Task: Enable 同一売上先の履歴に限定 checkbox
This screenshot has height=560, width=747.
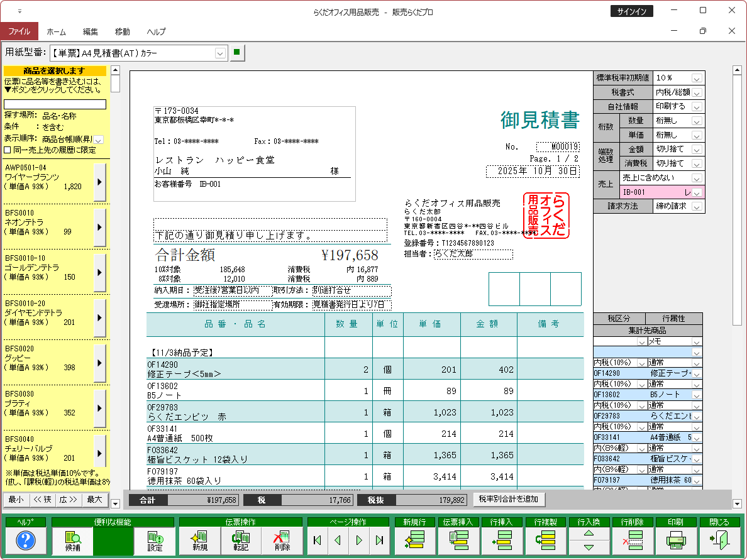Action: click(8, 150)
